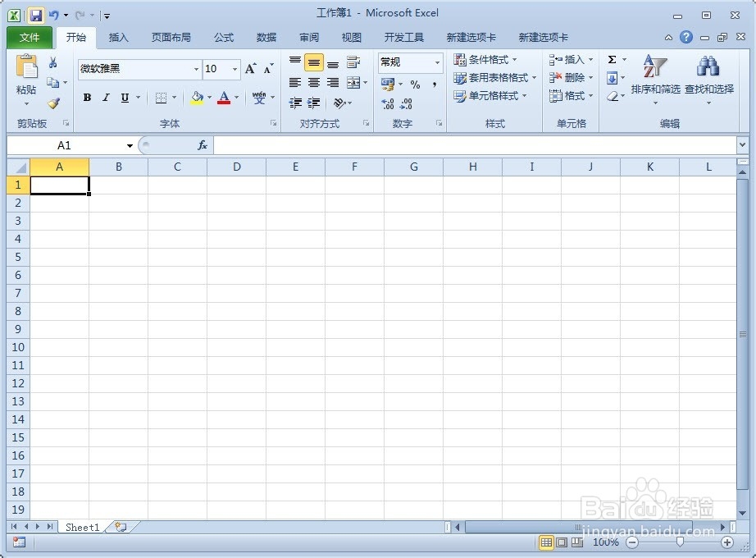Open Find and Select (查找和选择)
Viewport: 756px width, 558px height.
tap(708, 80)
